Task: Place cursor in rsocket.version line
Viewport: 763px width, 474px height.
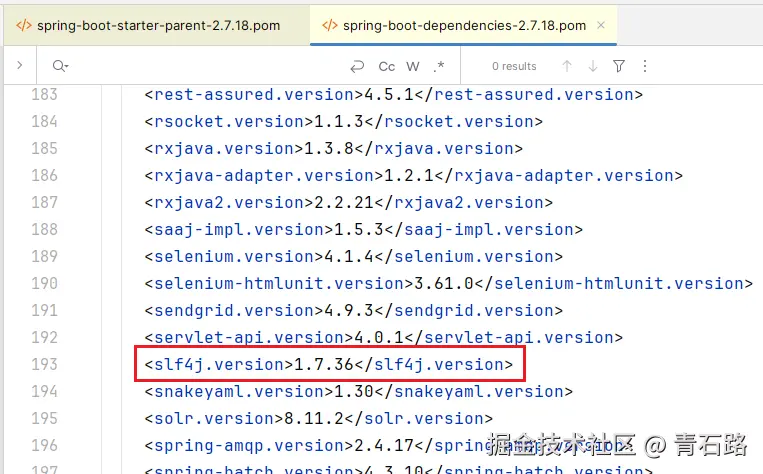Action: 343,121
